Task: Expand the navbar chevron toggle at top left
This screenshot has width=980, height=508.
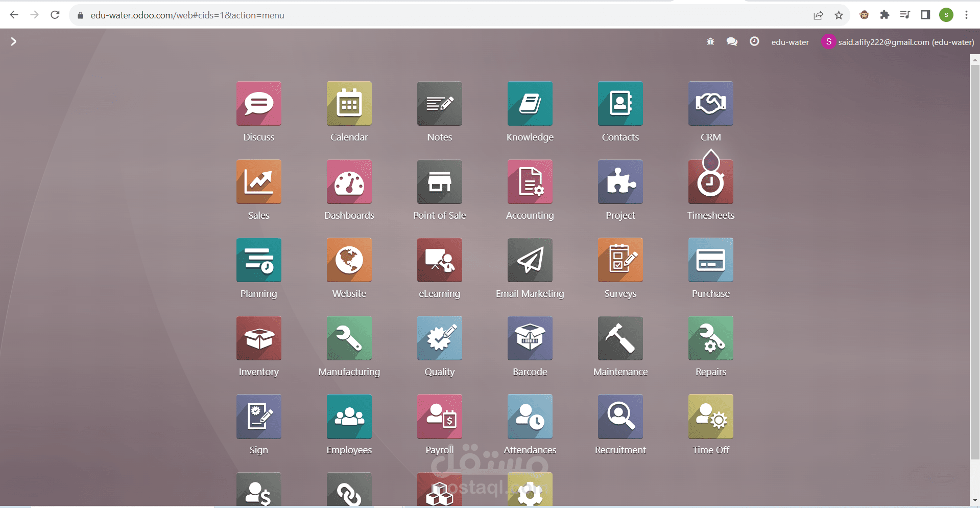Action: pos(14,41)
